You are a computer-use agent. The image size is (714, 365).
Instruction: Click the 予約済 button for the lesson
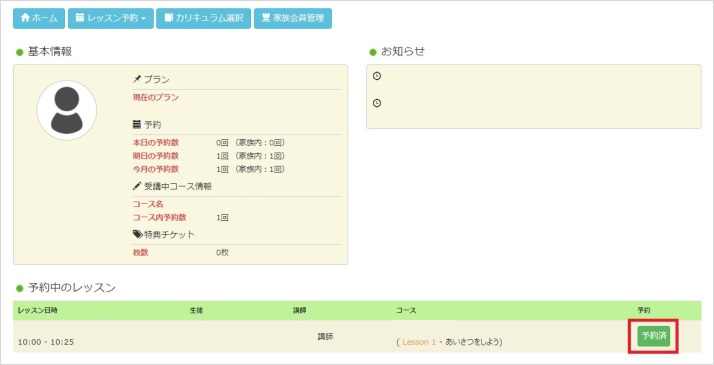(x=653, y=336)
